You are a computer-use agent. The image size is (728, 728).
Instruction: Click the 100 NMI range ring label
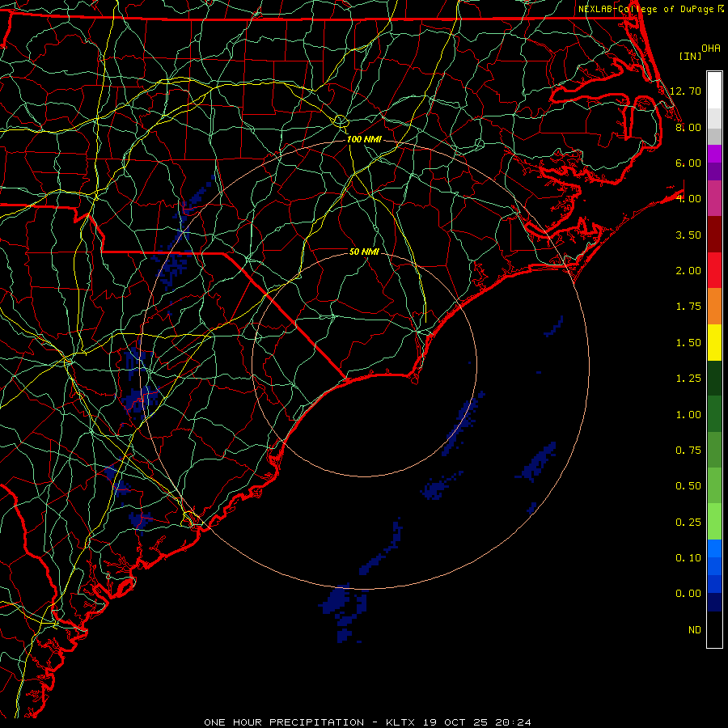tap(364, 139)
